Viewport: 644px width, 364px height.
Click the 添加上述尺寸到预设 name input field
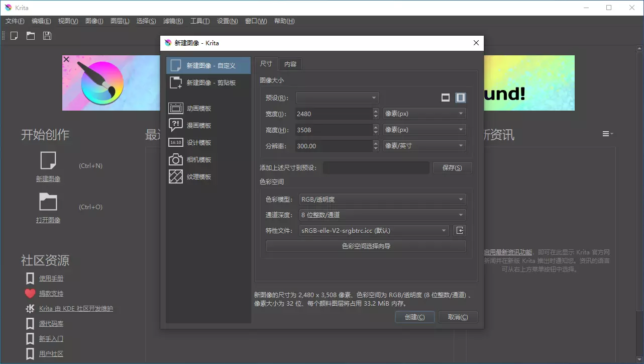tap(376, 168)
